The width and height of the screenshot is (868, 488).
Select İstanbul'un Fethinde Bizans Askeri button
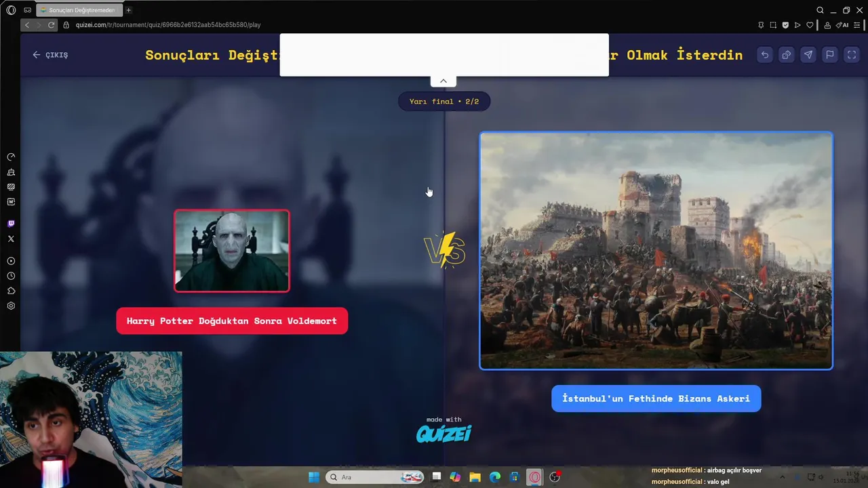pos(656,399)
